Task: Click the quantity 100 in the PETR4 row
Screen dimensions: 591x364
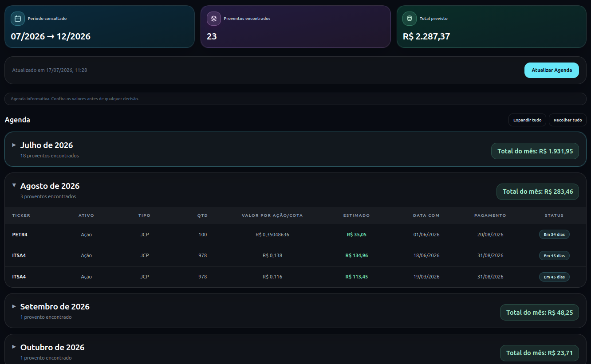Action: (203, 235)
